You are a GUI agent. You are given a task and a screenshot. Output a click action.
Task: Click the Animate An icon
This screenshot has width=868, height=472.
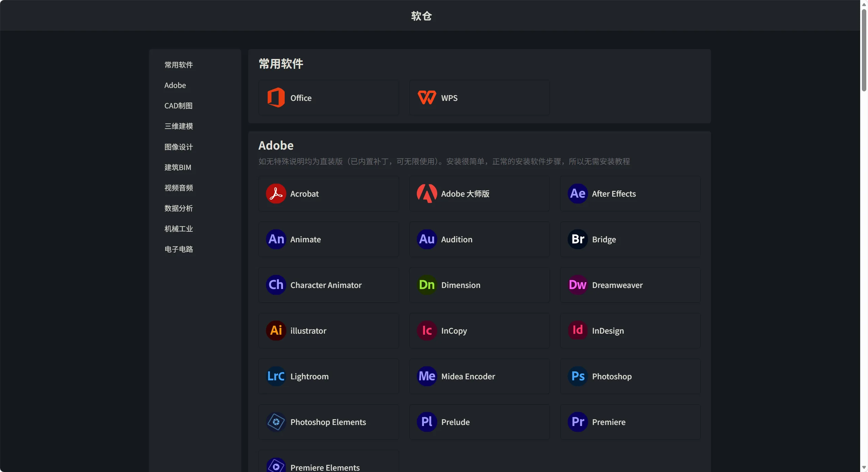coord(276,239)
